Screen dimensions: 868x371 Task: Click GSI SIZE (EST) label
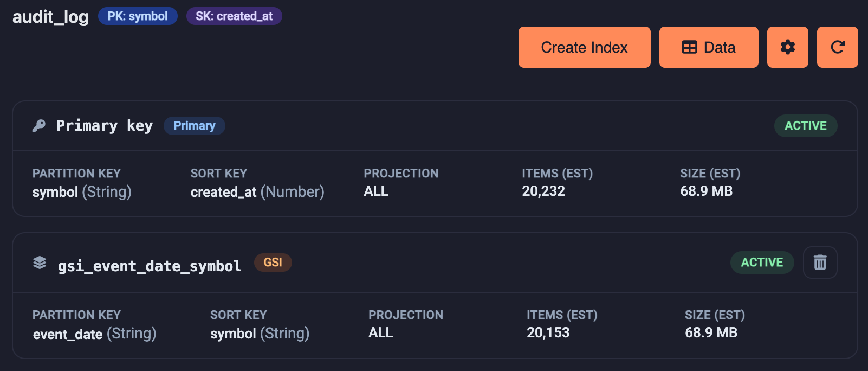(x=715, y=315)
